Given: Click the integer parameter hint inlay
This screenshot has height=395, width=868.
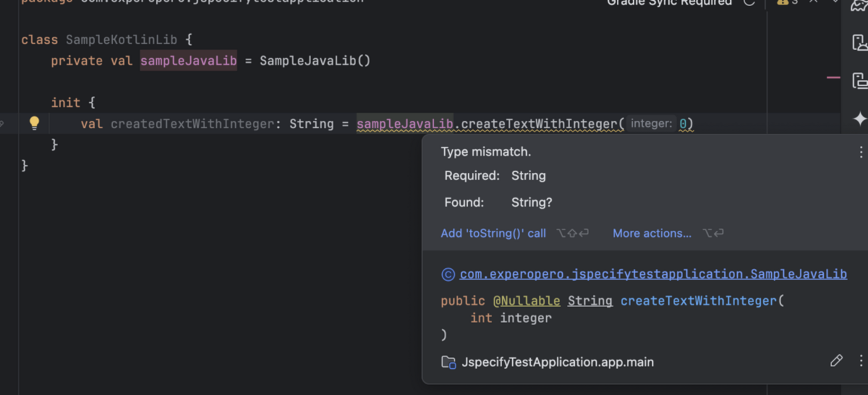Looking at the screenshot, I should 651,123.
